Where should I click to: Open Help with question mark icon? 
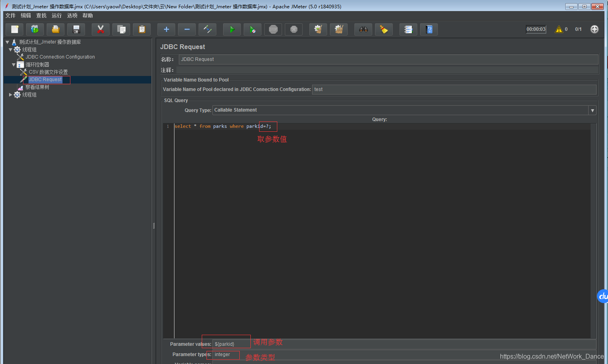click(x=429, y=29)
